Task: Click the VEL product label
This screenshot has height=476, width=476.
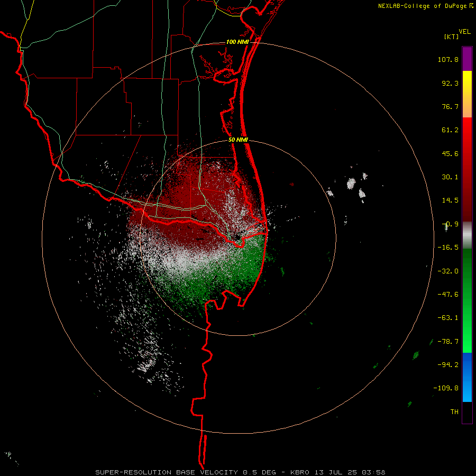Action: [x=465, y=32]
